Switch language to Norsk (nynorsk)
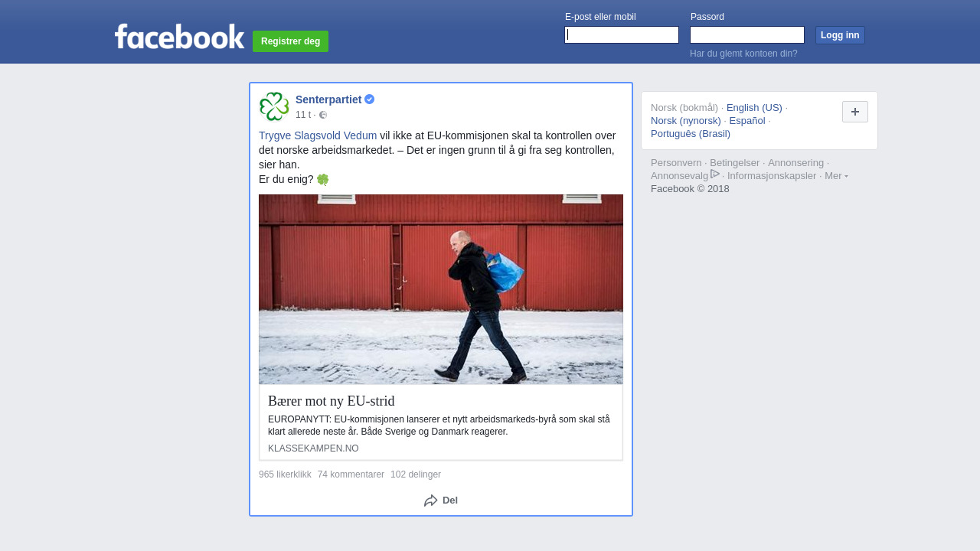The height and width of the screenshot is (551, 980). coord(686,121)
